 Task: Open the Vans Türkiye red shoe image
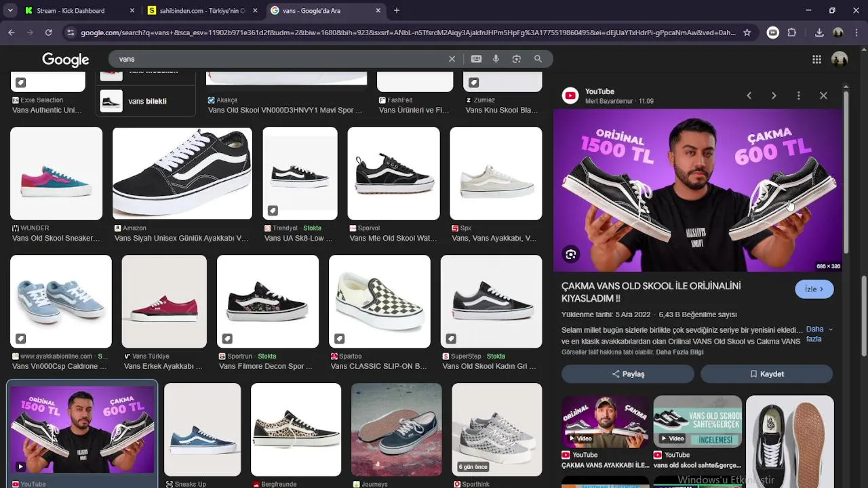click(164, 302)
